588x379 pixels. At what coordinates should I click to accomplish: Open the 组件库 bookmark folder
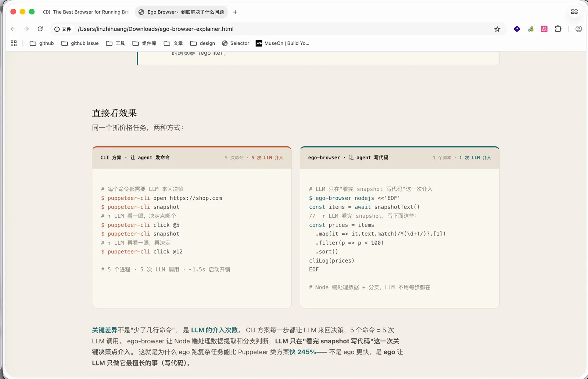click(144, 43)
